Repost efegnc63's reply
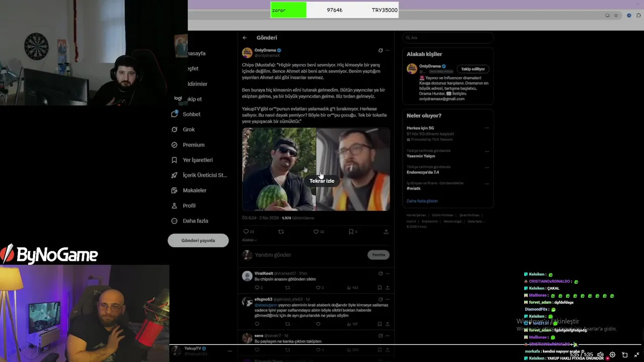This screenshot has width=644, height=362. (288, 324)
